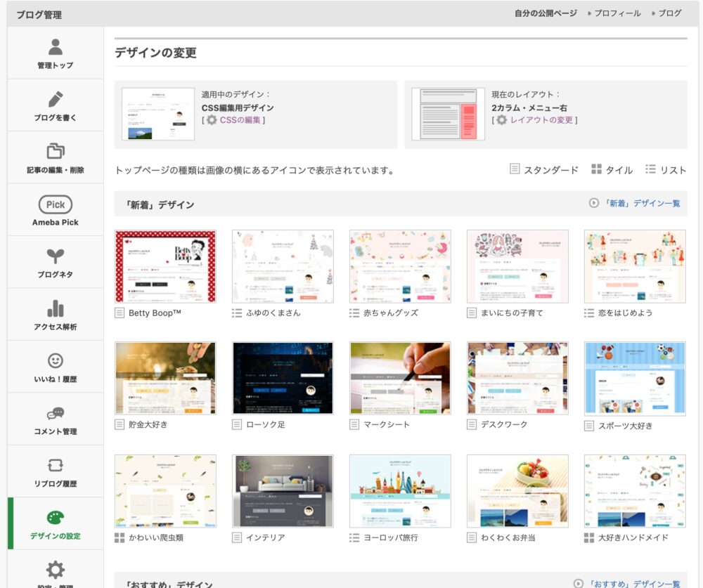The height and width of the screenshot is (588, 703).
Task: Open 「新着」デザイン一覧 link
Action: (x=642, y=203)
